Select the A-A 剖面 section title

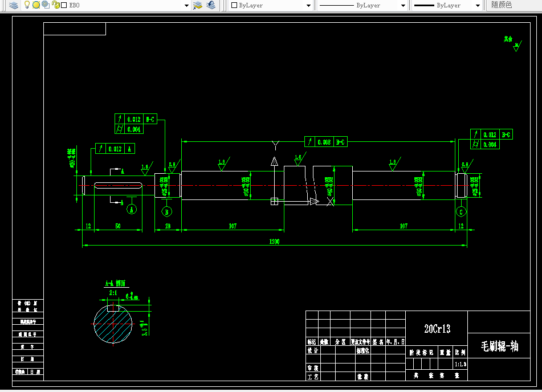point(116,283)
